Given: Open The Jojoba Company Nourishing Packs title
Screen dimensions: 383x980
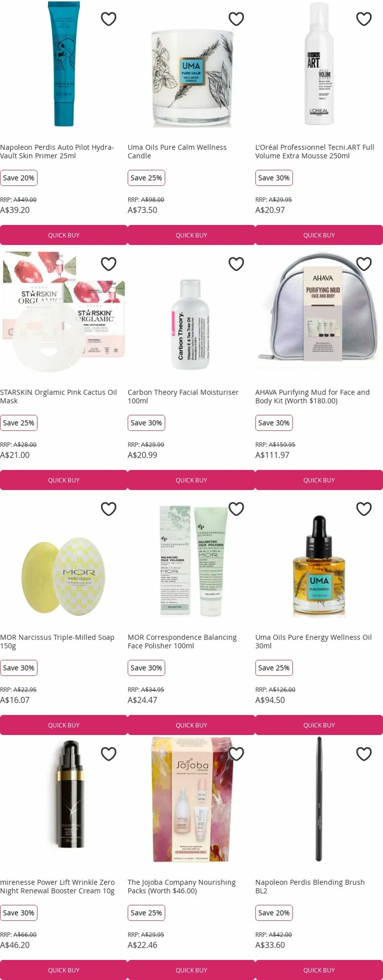Looking at the screenshot, I should 182,887.
